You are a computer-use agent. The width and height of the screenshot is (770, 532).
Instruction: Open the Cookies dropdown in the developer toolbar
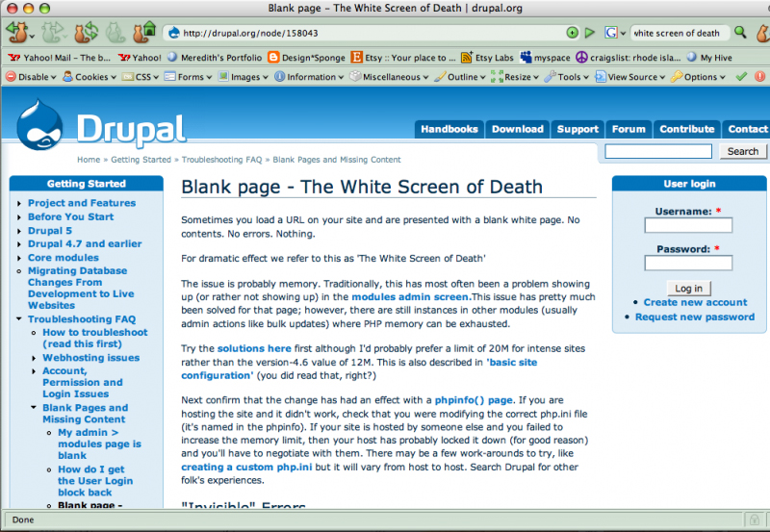pos(90,77)
